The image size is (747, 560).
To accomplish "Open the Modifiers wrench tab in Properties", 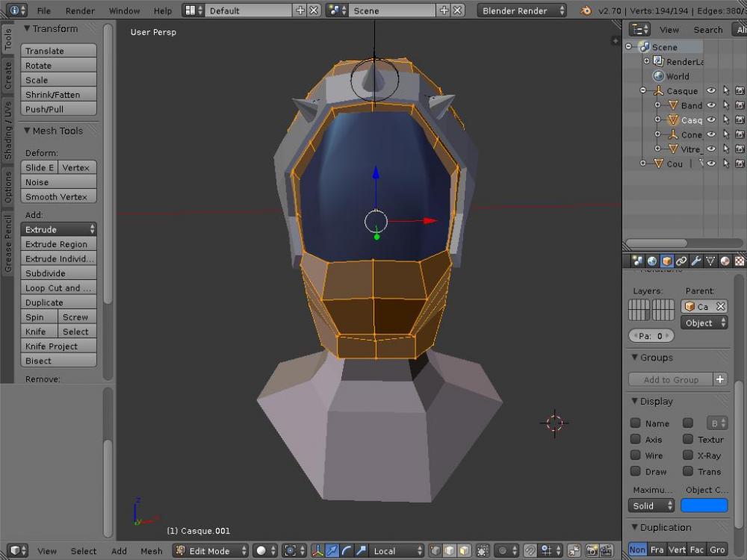I will [695, 261].
